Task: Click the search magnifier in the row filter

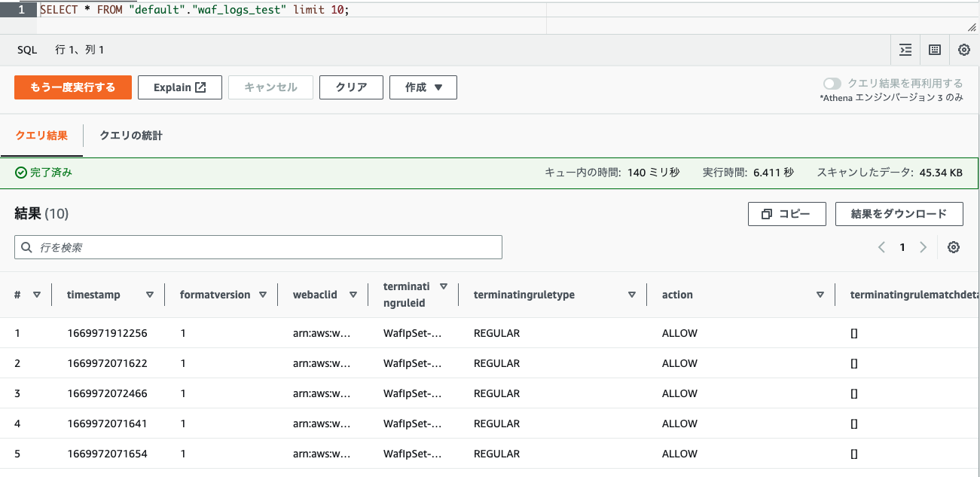Action: [26, 246]
